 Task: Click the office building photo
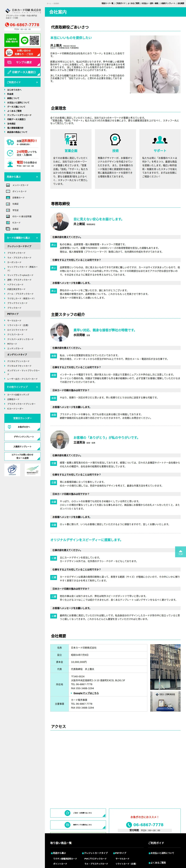click(165, 667)
